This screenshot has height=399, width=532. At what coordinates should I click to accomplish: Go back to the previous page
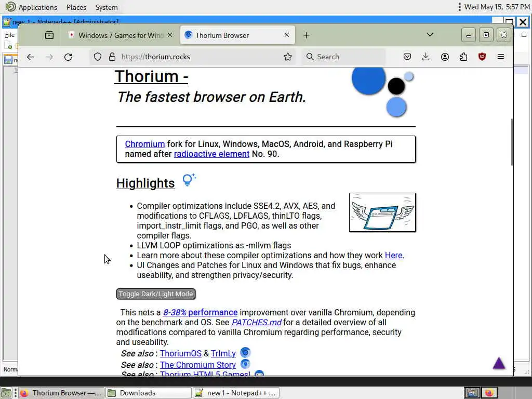coord(31,57)
